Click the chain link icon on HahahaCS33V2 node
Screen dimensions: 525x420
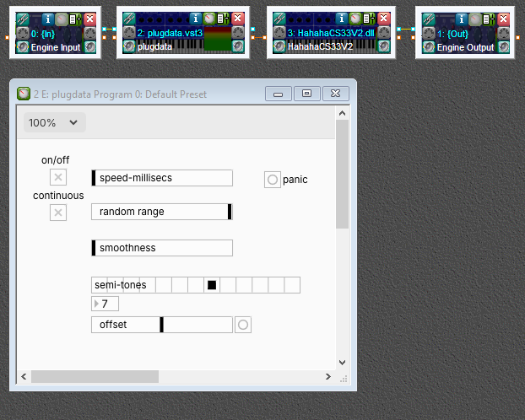click(278, 18)
